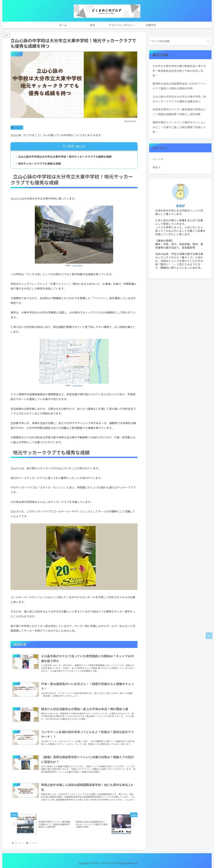This screenshot has height=868, width=214.
Task: Click the thumbnail of the 真岡北陵 related article
Action: (26, 763)
